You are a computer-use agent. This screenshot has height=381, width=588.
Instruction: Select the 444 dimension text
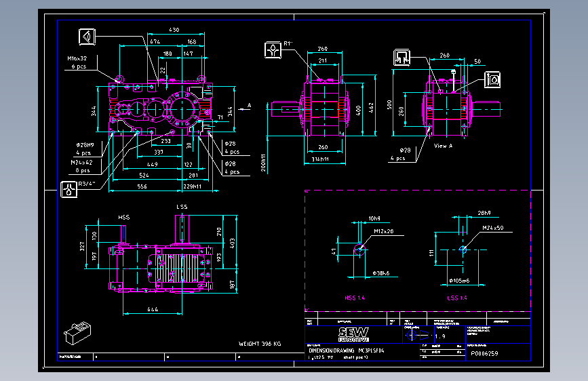(x=153, y=309)
